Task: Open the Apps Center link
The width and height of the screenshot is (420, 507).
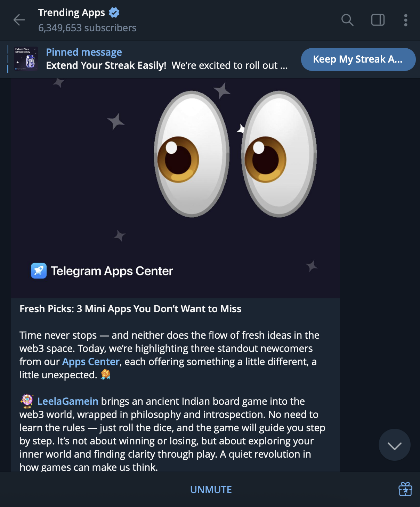Action: click(x=91, y=362)
